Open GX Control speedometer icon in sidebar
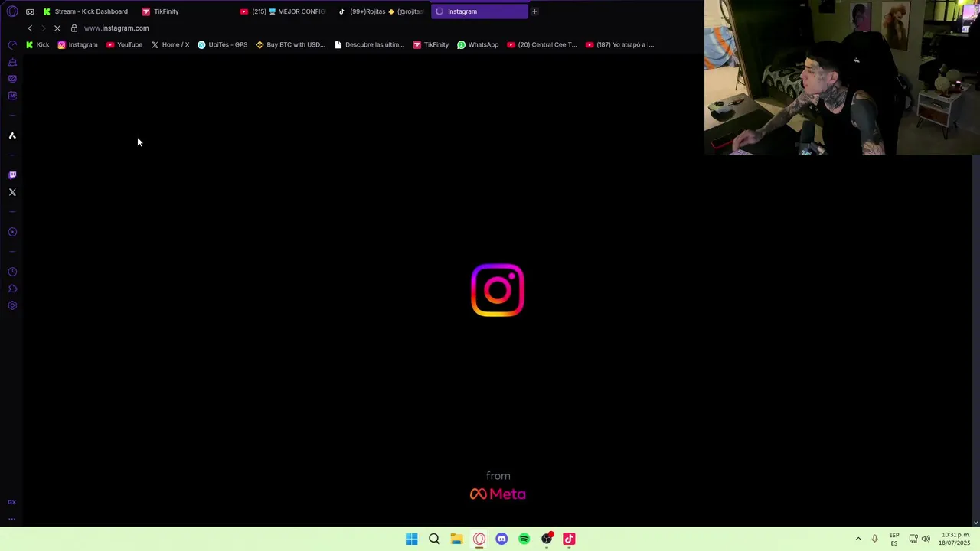Screen dimensions: 980x551 coord(12,45)
